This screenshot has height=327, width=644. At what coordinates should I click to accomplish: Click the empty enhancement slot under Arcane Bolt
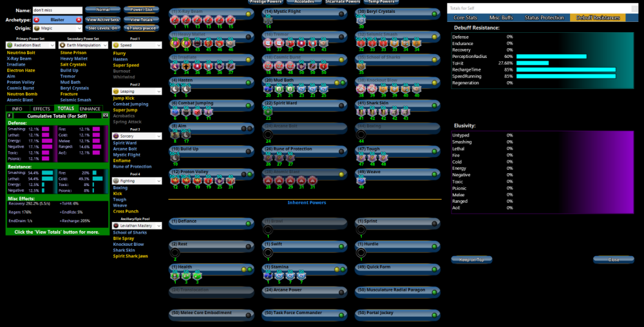[x=269, y=135]
